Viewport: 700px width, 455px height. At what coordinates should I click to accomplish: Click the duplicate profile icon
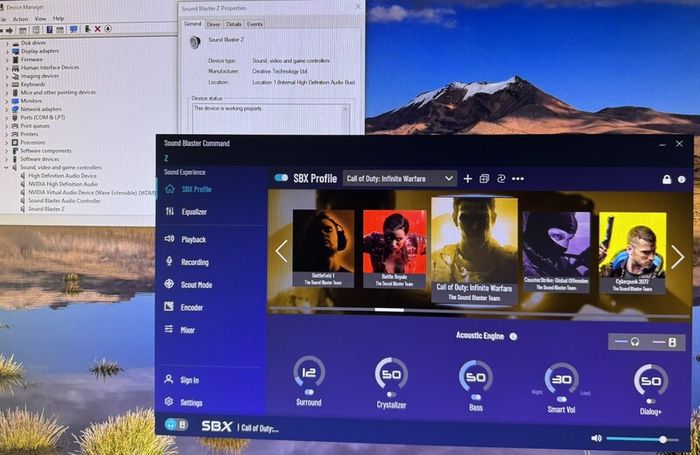coord(484,179)
